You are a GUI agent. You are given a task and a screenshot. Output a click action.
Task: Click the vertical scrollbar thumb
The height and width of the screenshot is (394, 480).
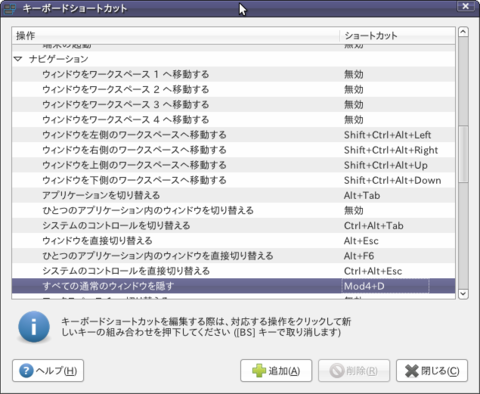(463, 154)
